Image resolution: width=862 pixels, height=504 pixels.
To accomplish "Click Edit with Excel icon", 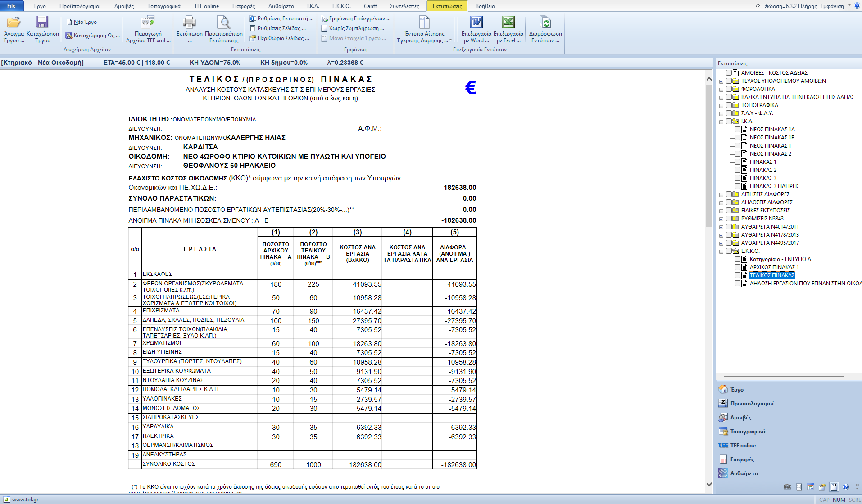I will pos(508,22).
